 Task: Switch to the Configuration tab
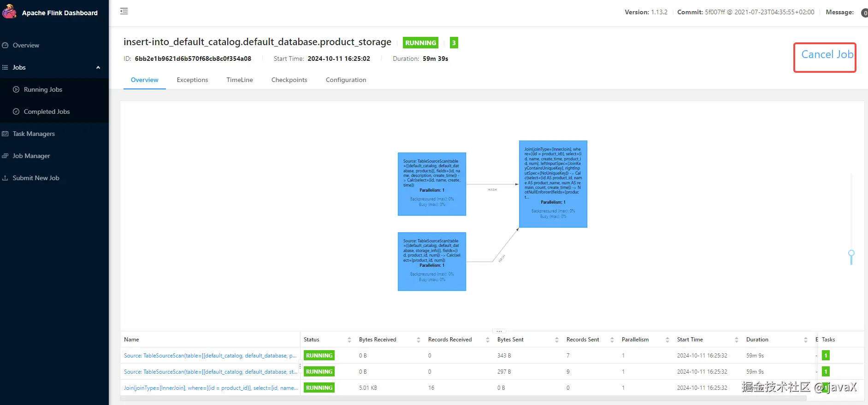346,80
